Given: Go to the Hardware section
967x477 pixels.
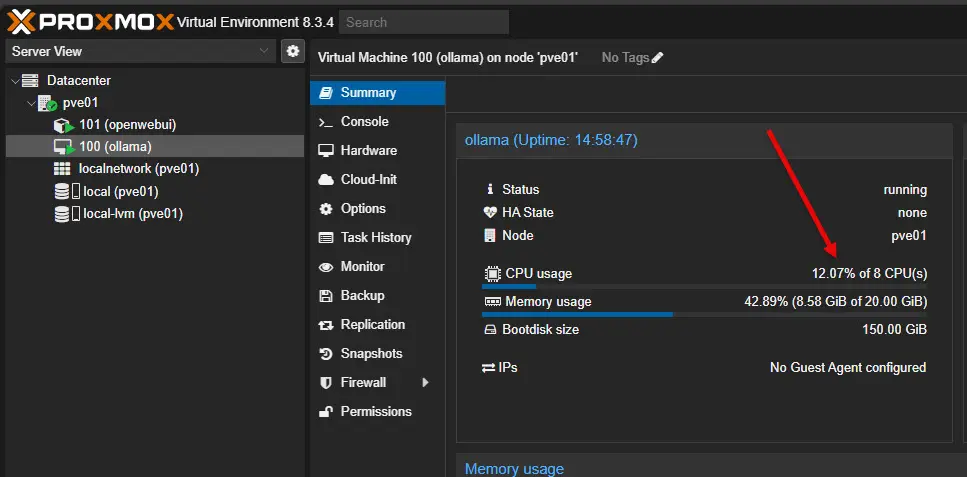Looking at the screenshot, I should pos(368,150).
